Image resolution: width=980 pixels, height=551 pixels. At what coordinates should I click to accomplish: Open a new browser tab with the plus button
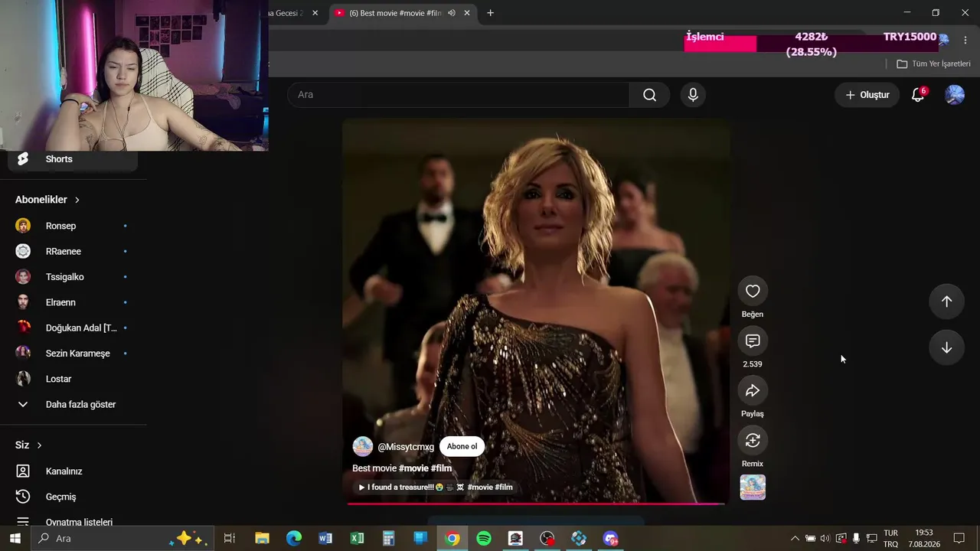coord(491,13)
